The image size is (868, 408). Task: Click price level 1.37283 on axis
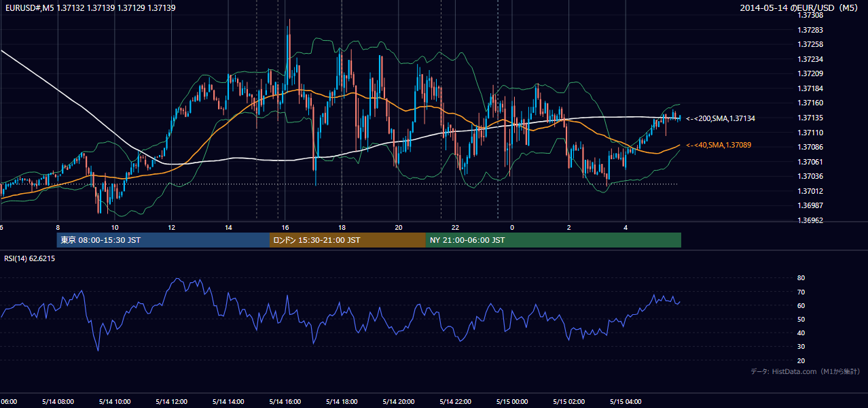coord(810,30)
